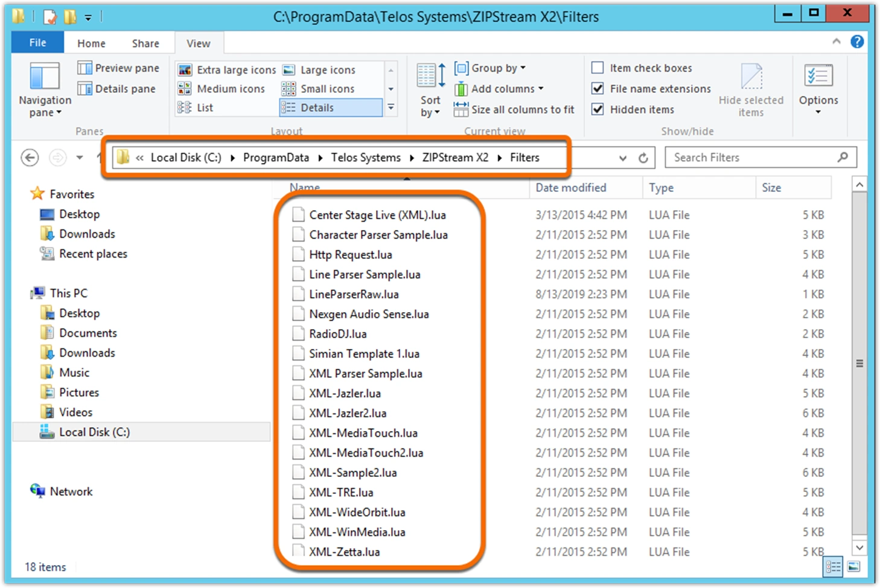Image resolution: width=880 pixels, height=588 pixels.
Task: Go forward with the Forward arrow
Action: [57, 158]
